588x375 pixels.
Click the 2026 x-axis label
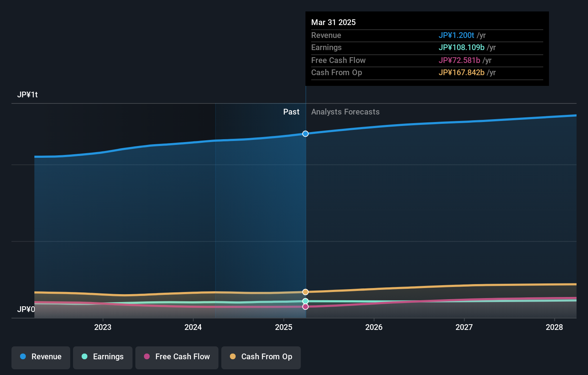374,327
